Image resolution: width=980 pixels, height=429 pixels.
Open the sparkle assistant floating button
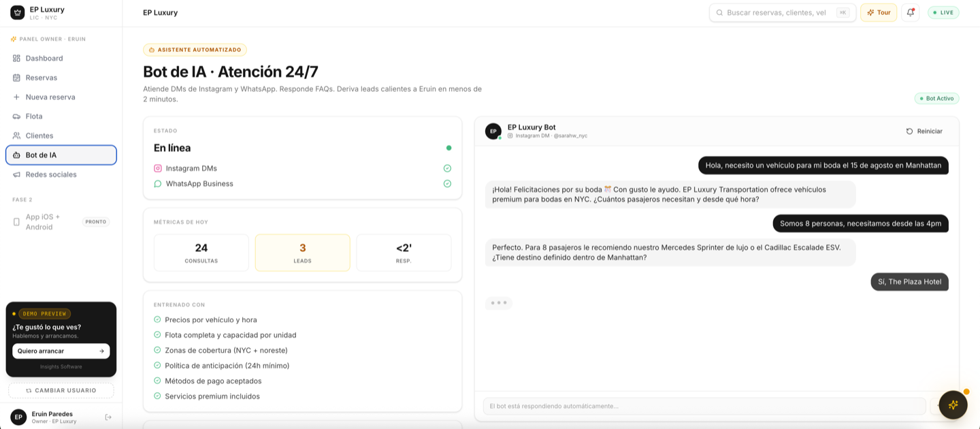pyautogui.click(x=953, y=404)
